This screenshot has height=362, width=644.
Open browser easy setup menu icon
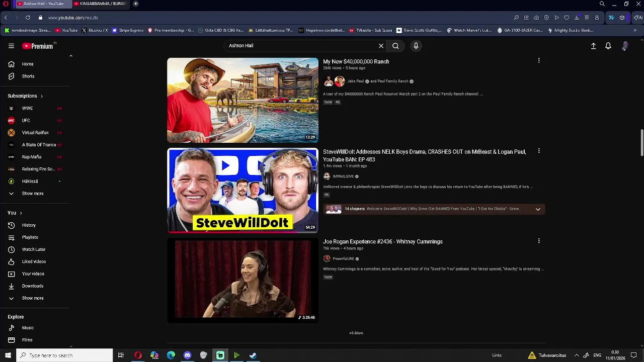click(587, 18)
